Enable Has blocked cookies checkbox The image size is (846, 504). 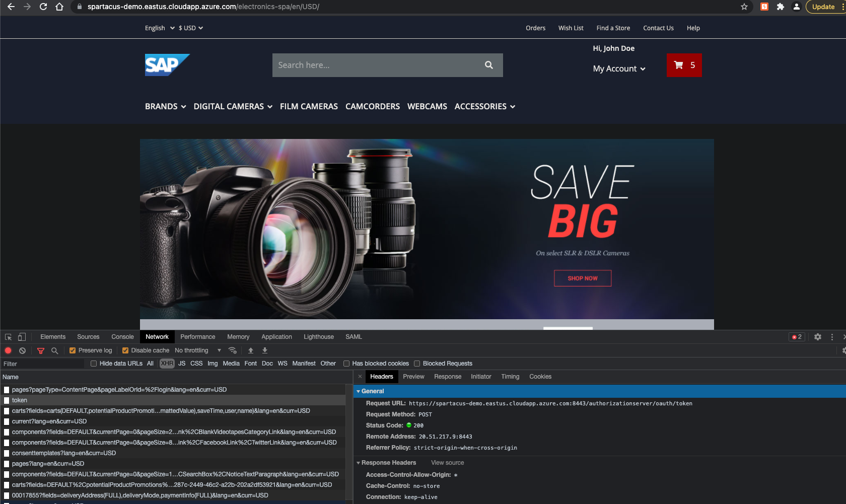pos(346,364)
